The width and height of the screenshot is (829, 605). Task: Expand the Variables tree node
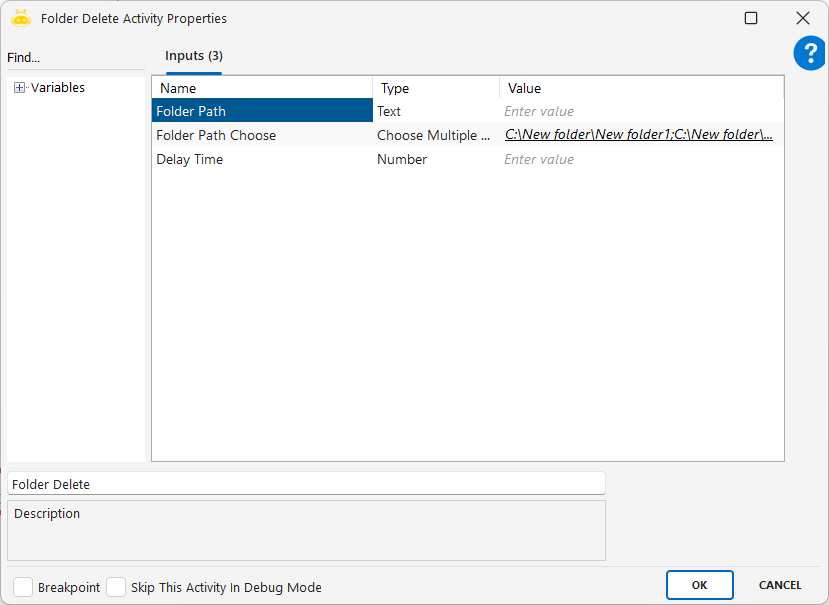(19, 88)
